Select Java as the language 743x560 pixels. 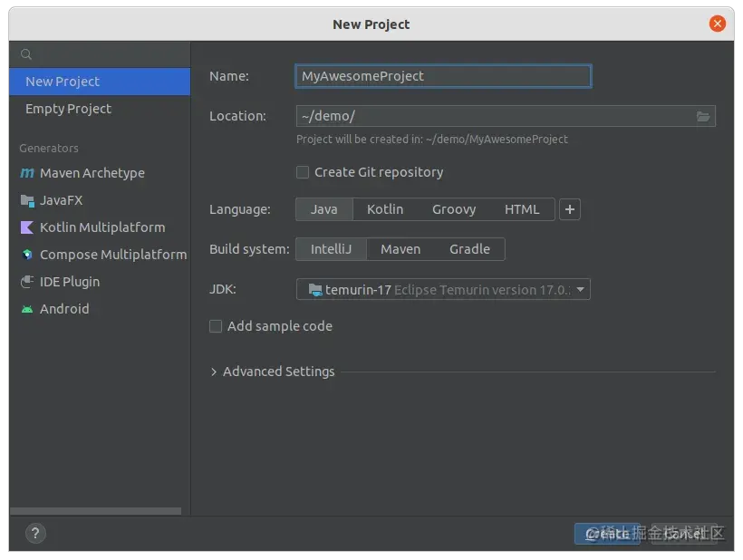click(324, 209)
